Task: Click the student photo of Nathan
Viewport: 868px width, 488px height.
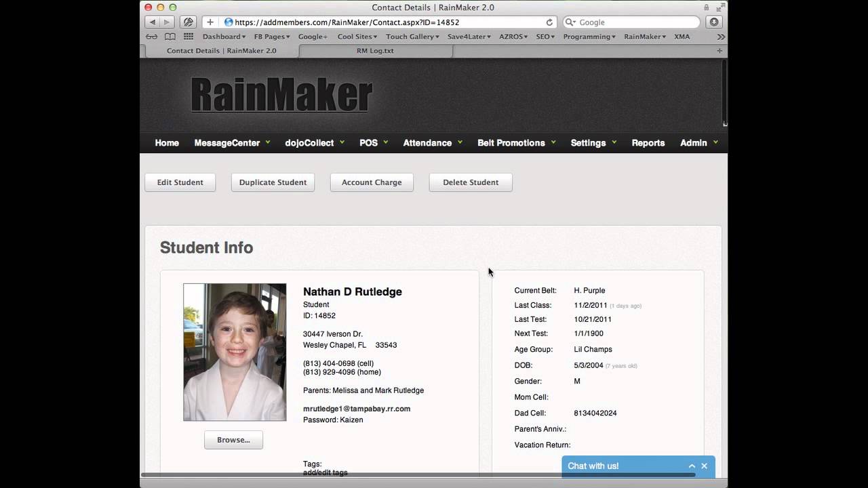Action: (235, 352)
